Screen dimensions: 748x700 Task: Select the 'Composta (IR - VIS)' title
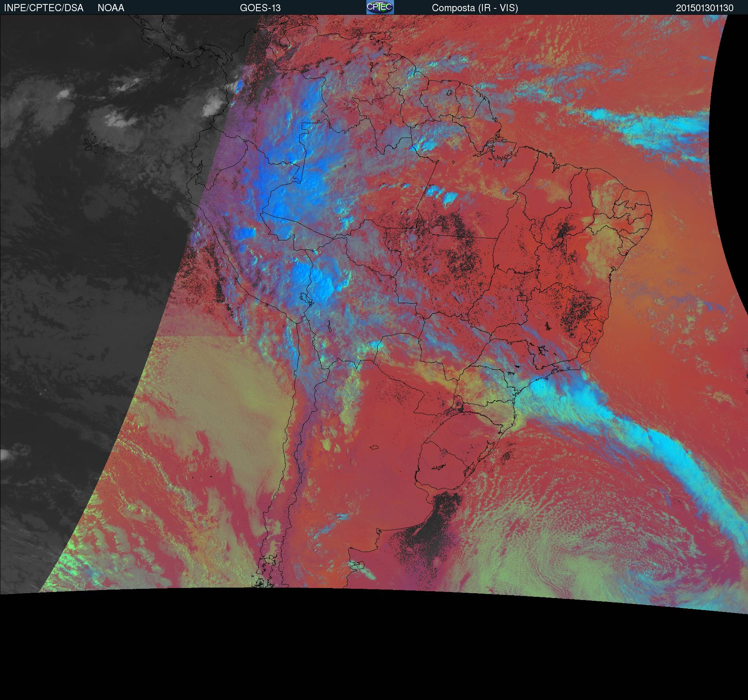pos(475,8)
